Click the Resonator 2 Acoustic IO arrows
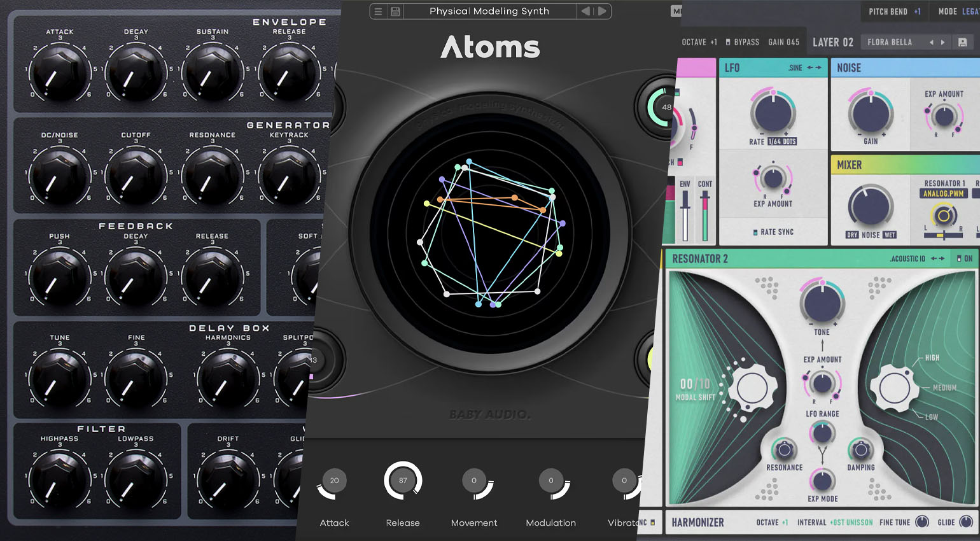980x541 pixels. pos(938,258)
